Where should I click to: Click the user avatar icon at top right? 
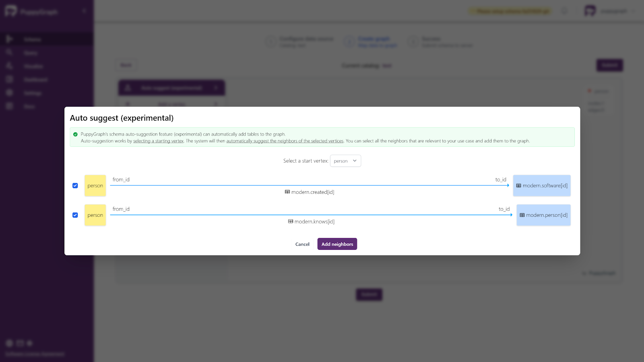tap(590, 11)
